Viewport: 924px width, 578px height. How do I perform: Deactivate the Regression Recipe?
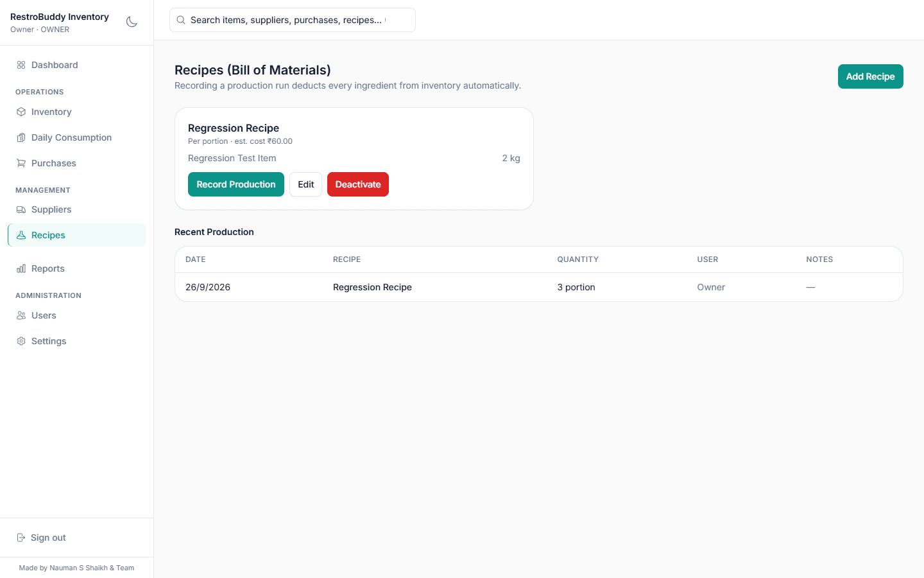tap(358, 184)
